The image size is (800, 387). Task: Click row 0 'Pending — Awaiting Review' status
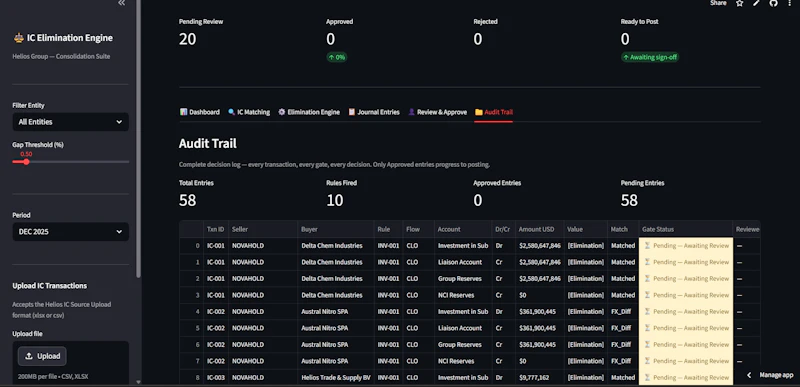click(x=686, y=246)
